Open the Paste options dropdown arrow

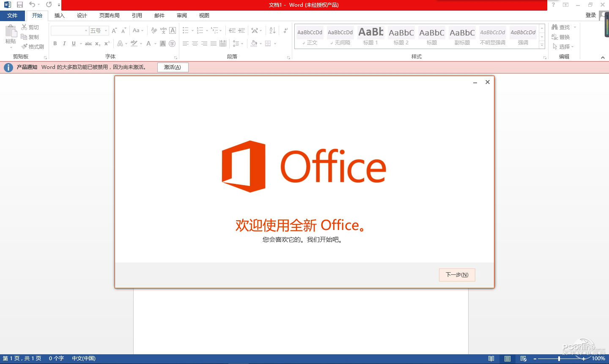coord(11,47)
